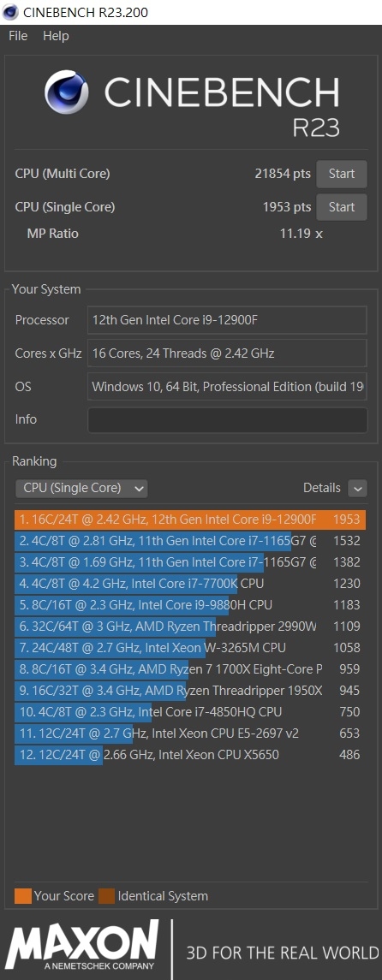This screenshot has height=980, width=382.
Task: Select the Xeon CPU X5650 ranking row
Action: [190, 755]
